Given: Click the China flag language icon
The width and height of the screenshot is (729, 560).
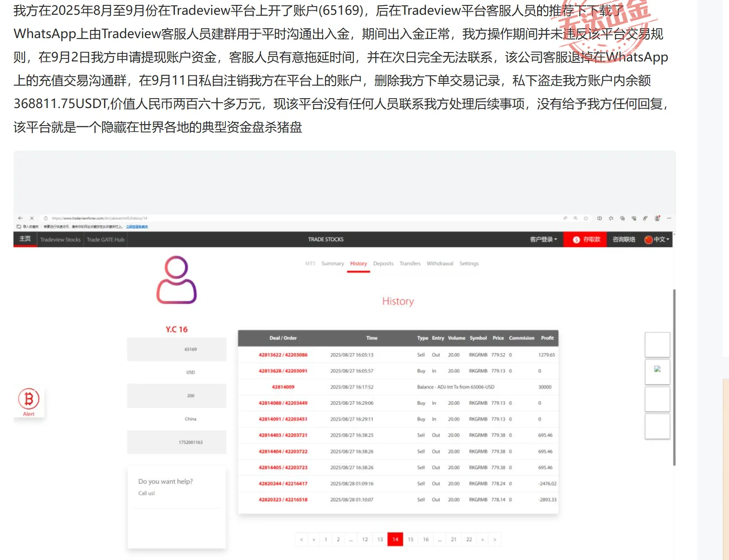Looking at the screenshot, I should [x=648, y=240].
